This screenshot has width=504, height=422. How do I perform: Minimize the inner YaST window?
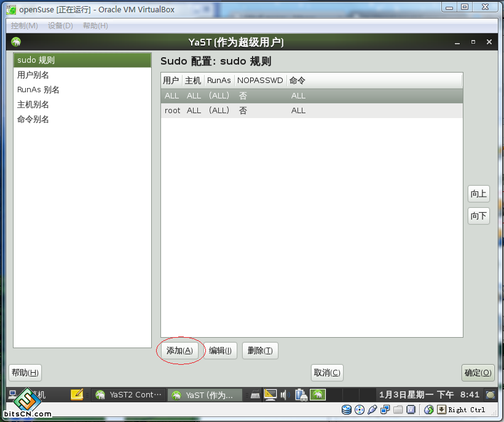point(457,42)
